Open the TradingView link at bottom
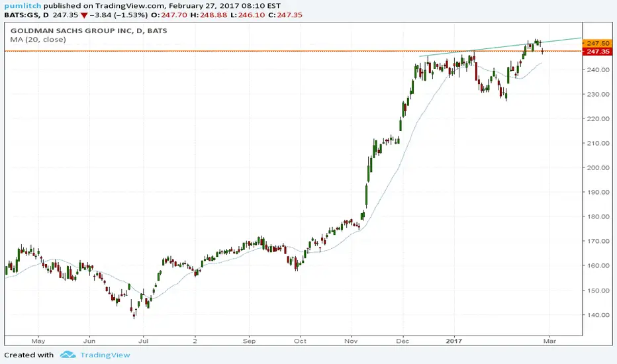The width and height of the screenshot is (617, 364). (x=105, y=355)
